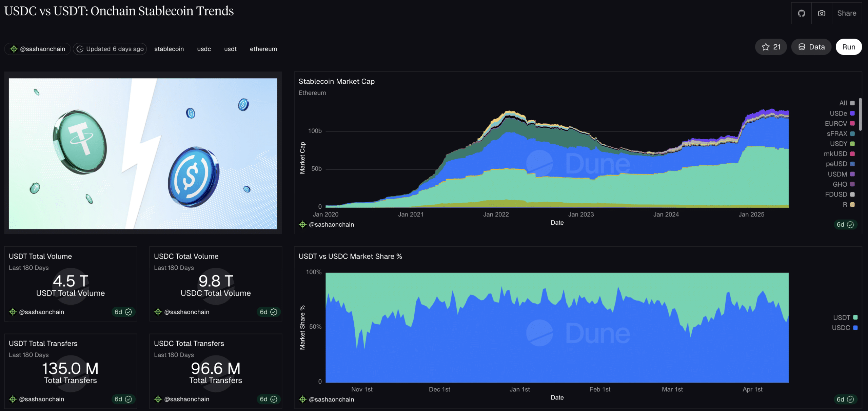Click the clock icon in Updated 6 days ago

pyautogui.click(x=80, y=48)
